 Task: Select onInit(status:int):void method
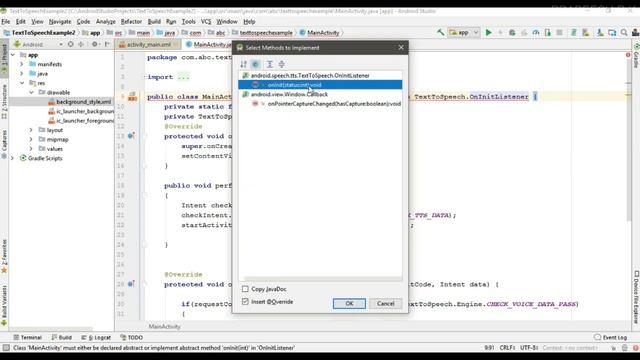[320, 85]
